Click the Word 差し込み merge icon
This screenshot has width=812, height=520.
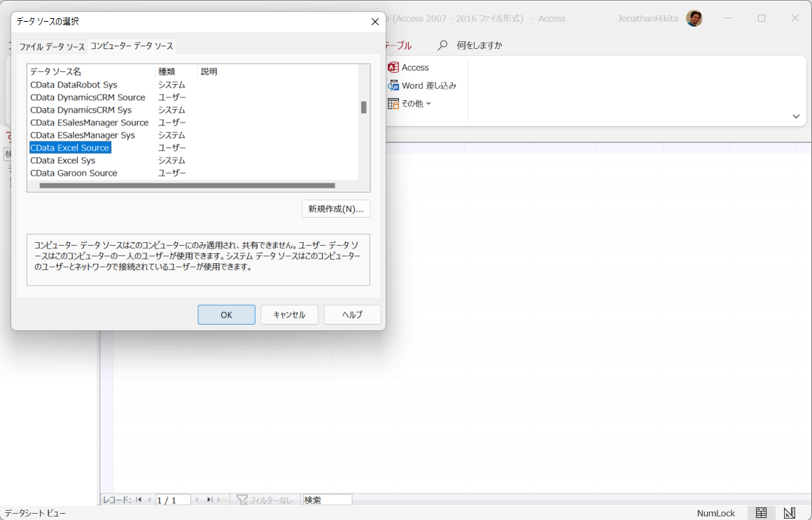click(394, 85)
